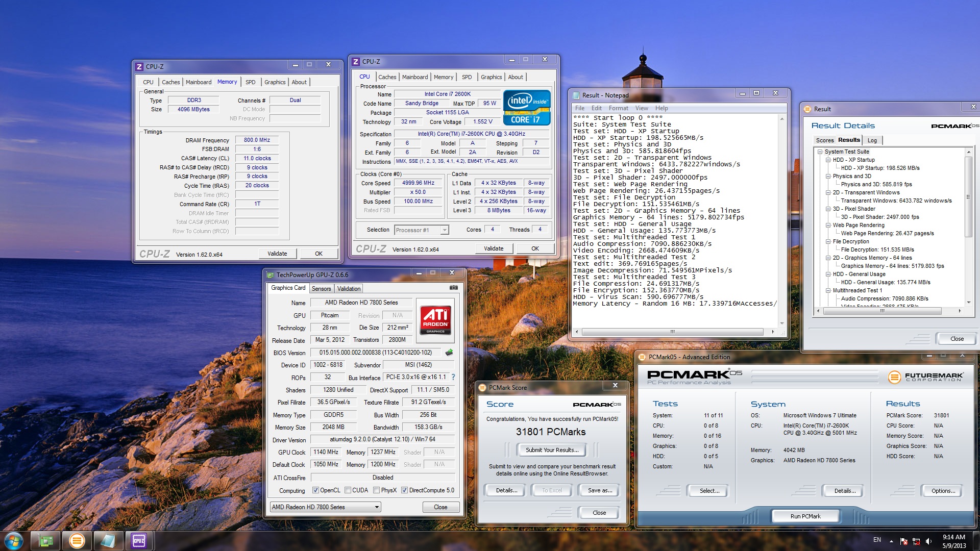Click the Run PCMark button

point(805,516)
